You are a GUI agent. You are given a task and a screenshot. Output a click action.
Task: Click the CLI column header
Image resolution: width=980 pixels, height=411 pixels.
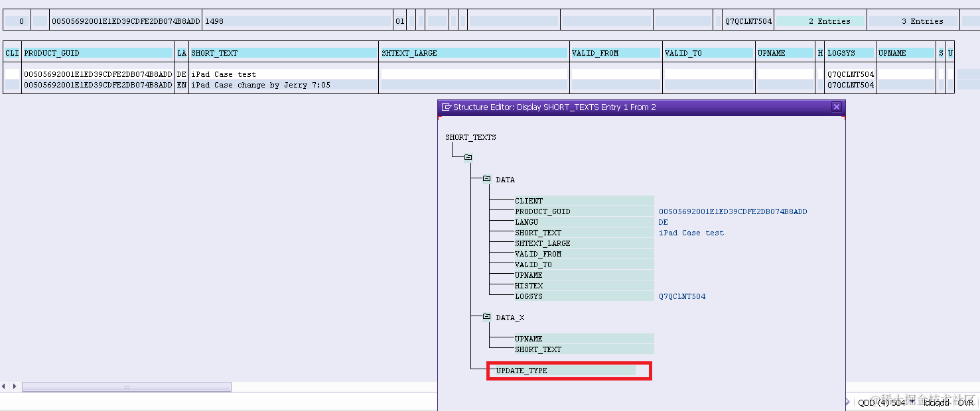point(12,53)
